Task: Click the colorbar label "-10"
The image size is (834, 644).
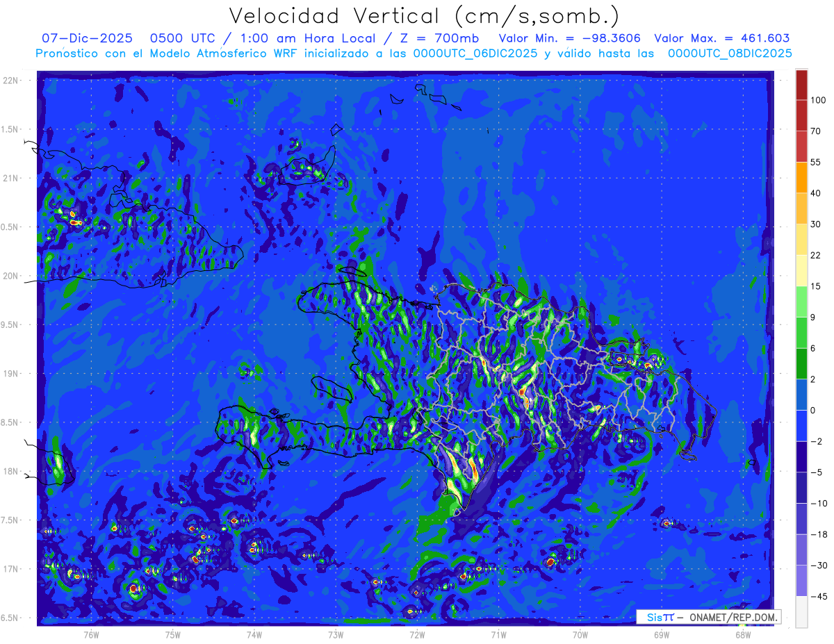Action: [x=818, y=504]
